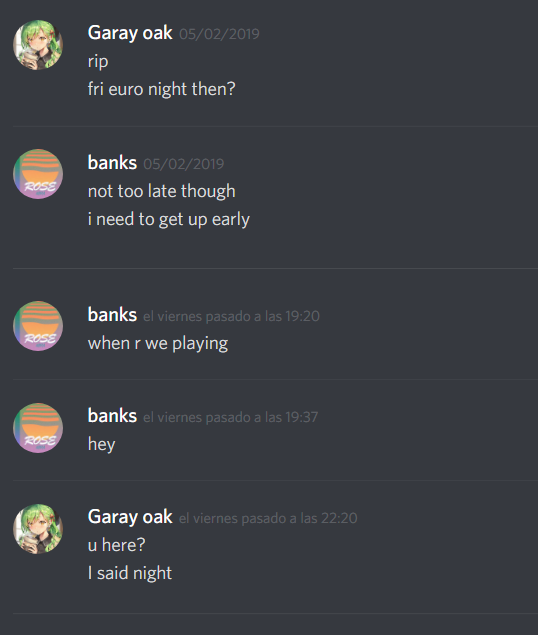Click the message "rip"
The height and width of the screenshot is (635, 538).
point(98,62)
